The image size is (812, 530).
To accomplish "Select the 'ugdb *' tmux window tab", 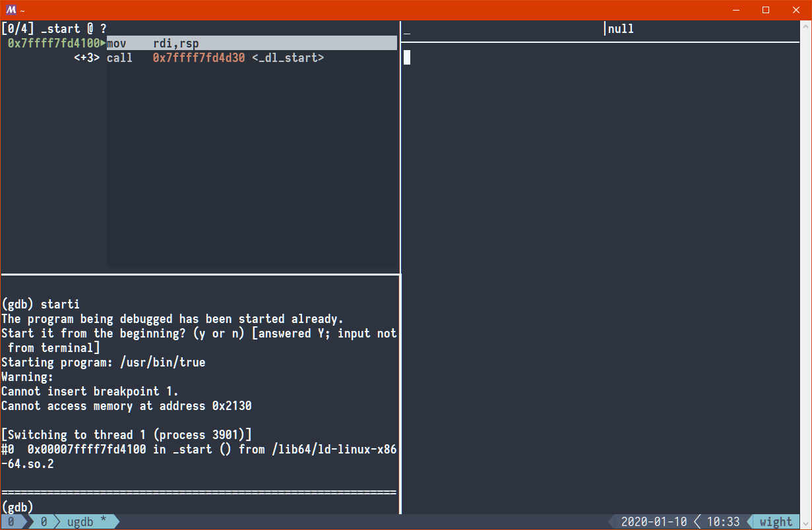I will (87, 522).
